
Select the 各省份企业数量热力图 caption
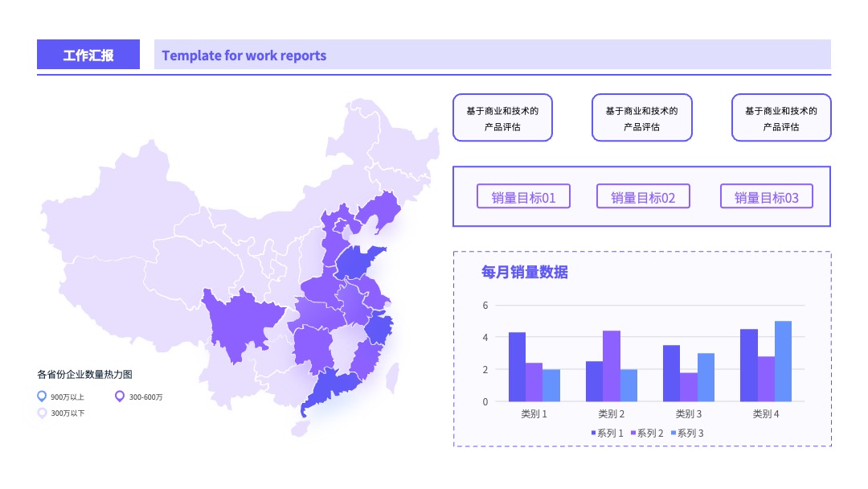pos(84,374)
